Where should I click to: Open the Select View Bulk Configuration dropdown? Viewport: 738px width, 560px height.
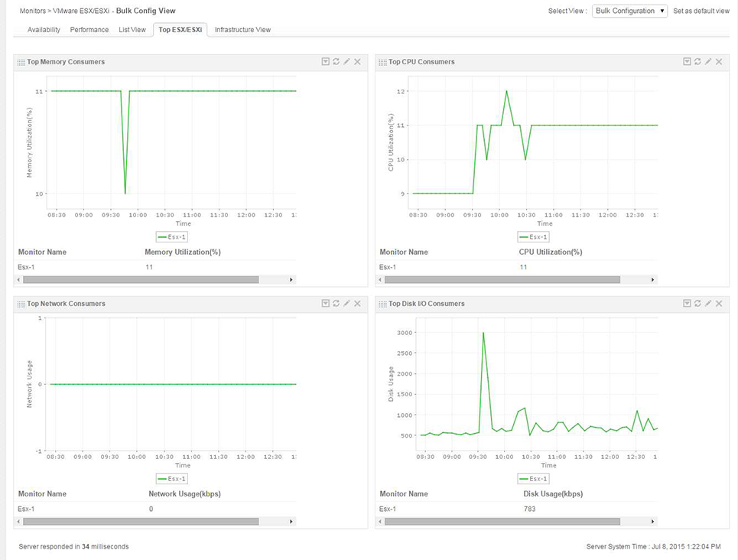[629, 11]
